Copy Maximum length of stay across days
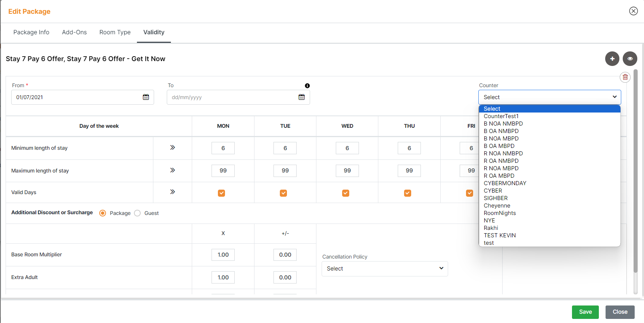 (x=172, y=170)
